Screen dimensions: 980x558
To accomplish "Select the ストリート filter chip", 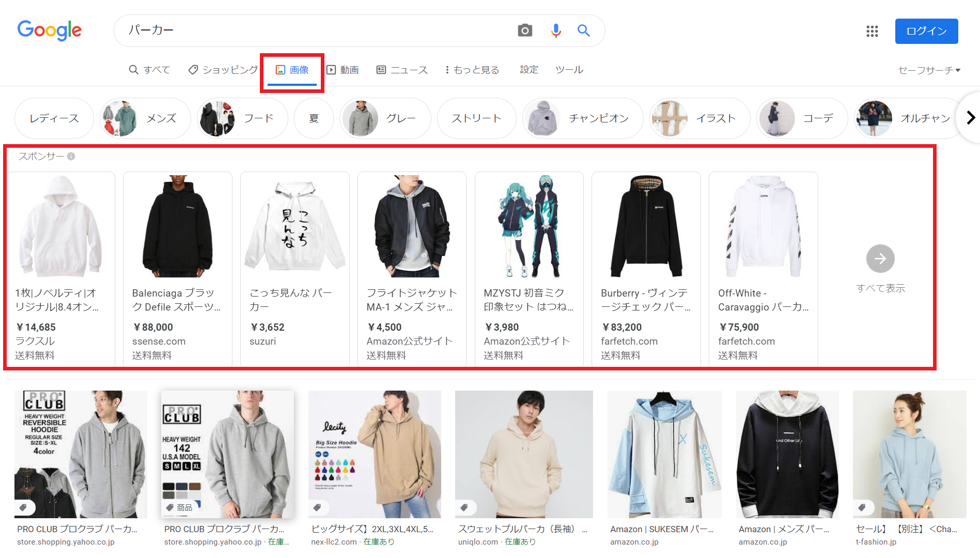I will tap(477, 118).
